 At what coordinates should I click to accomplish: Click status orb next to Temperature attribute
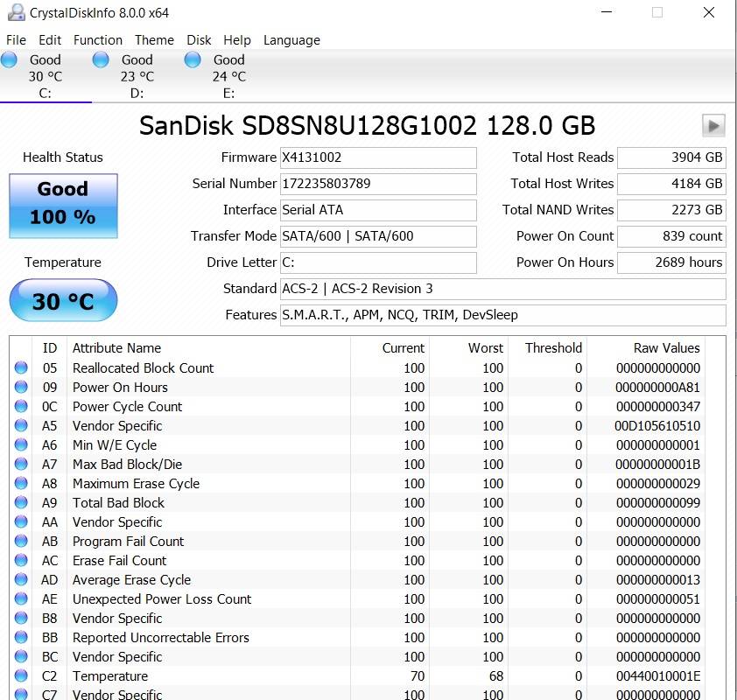point(21,676)
